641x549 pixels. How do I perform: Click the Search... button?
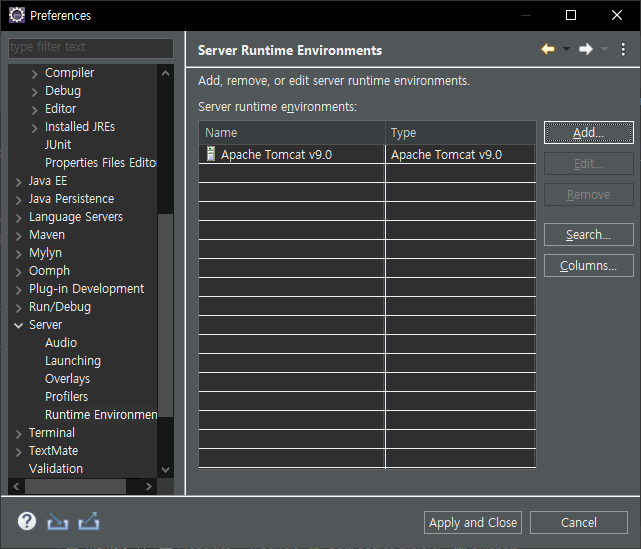point(589,235)
